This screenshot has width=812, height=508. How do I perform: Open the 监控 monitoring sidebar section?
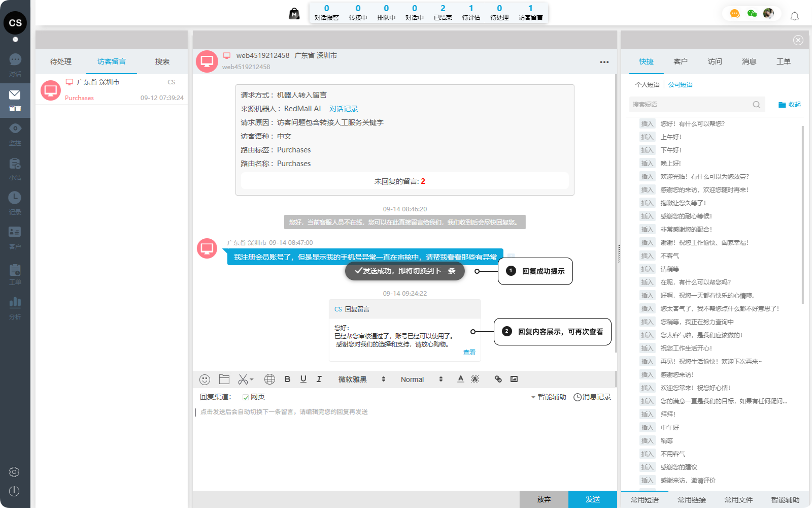point(15,134)
